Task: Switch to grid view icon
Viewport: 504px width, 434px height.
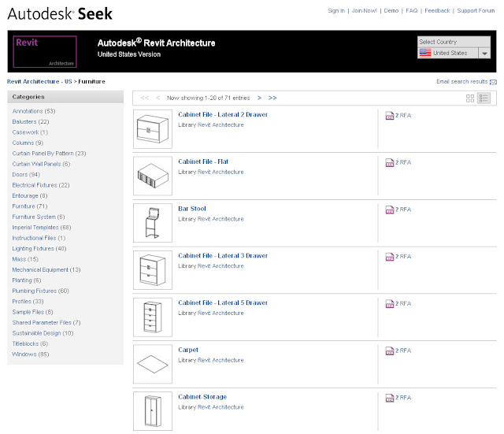Action: point(470,98)
